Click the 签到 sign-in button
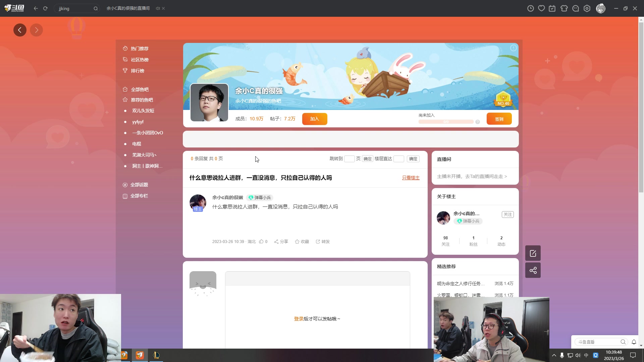The height and width of the screenshot is (362, 644). 499,118
